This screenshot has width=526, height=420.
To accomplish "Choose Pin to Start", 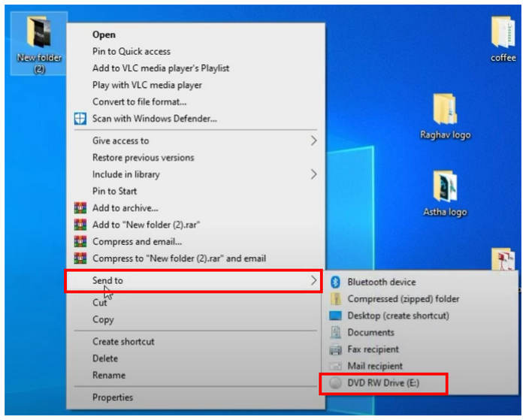I will pyautogui.click(x=195, y=191).
